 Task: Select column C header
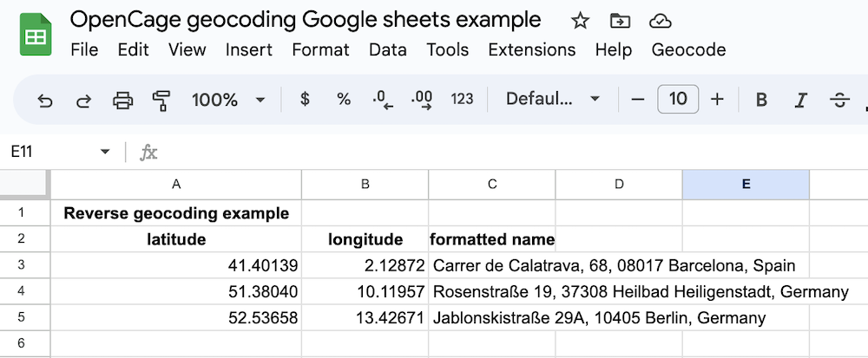pos(492,185)
